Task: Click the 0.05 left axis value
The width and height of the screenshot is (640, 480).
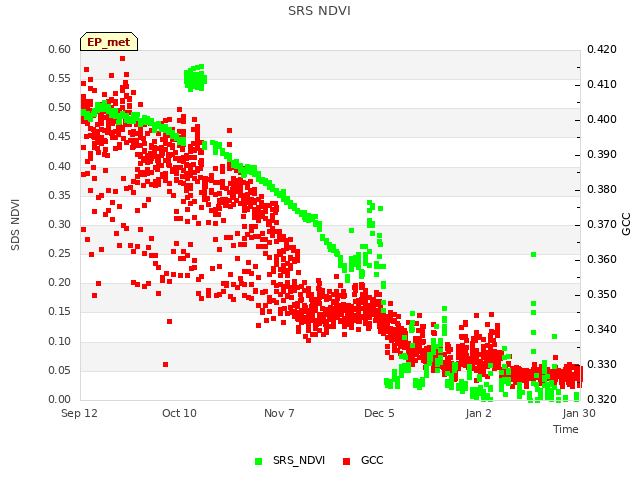Action: (x=60, y=371)
